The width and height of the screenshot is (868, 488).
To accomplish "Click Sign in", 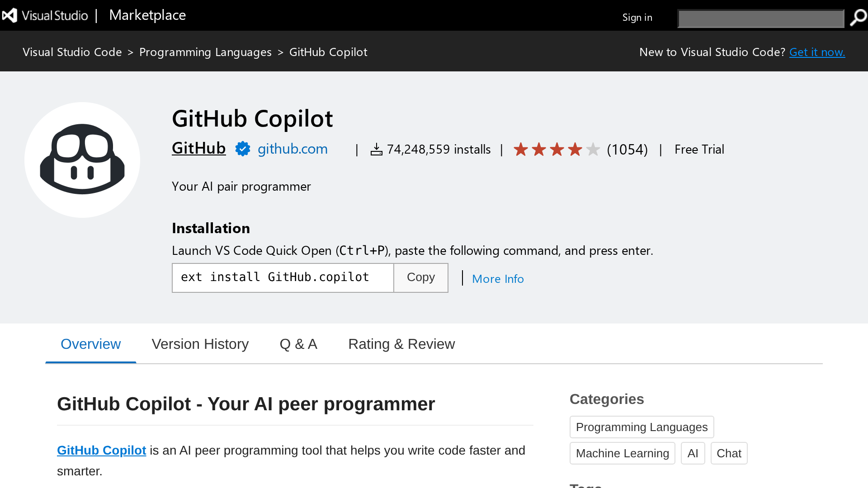I will tap(637, 18).
